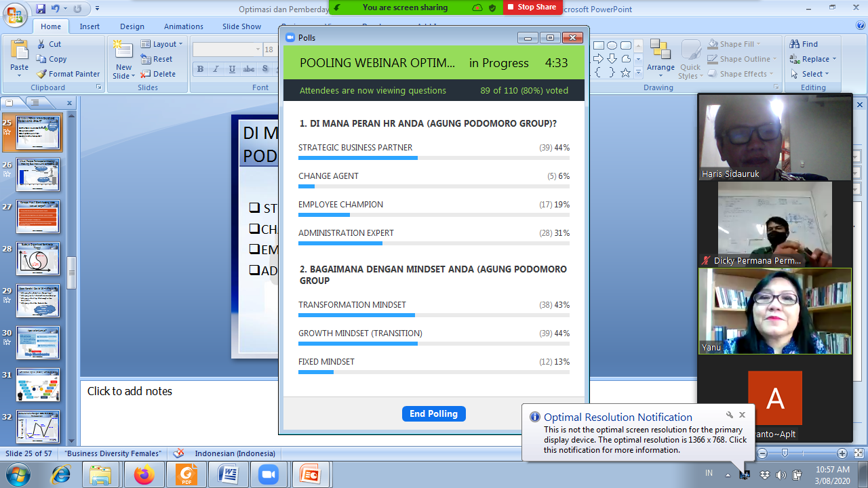The image size is (868, 488).
Task: Click Find with binoculars icon
Action: pyautogui.click(x=804, y=44)
